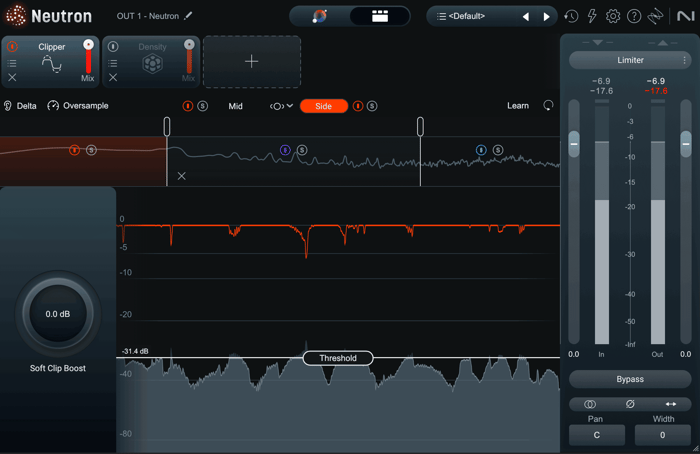The height and width of the screenshot is (454, 700).
Task: Click Learn crossover button
Action: pos(518,106)
